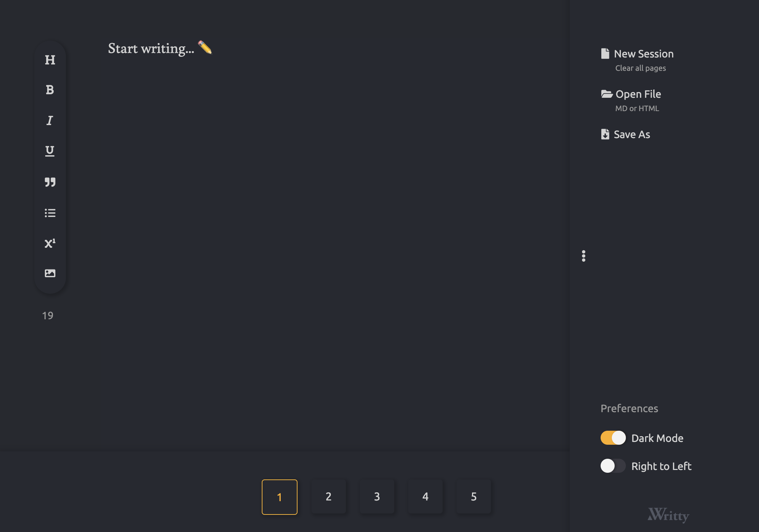Image resolution: width=759 pixels, height=532 pixels.
Task: Apply underline formatting
Action: [x=50, y=151]
